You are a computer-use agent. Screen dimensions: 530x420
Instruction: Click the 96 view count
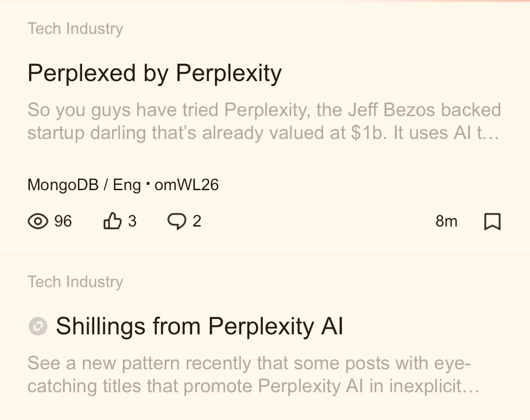click(x=63, y=221)
